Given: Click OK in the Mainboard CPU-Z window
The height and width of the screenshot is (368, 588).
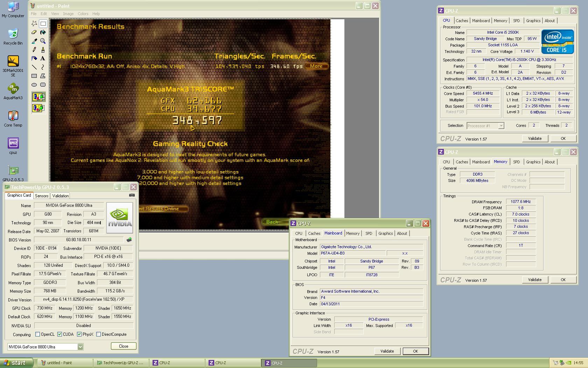Looking at the screenshot, I should 415,351.
